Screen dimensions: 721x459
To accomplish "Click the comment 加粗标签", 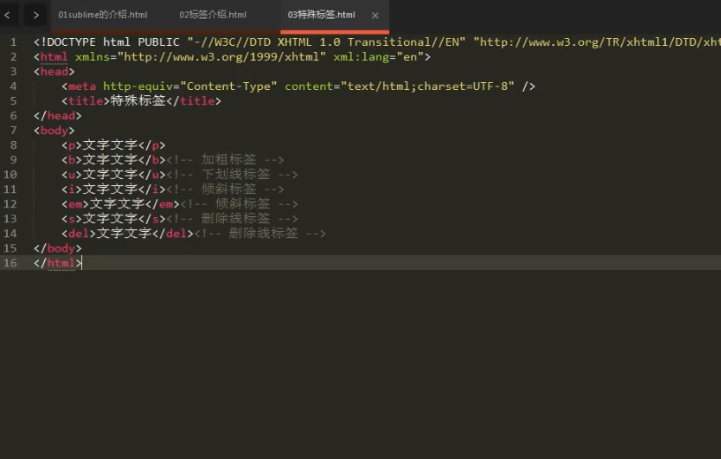I will (225, 160).
